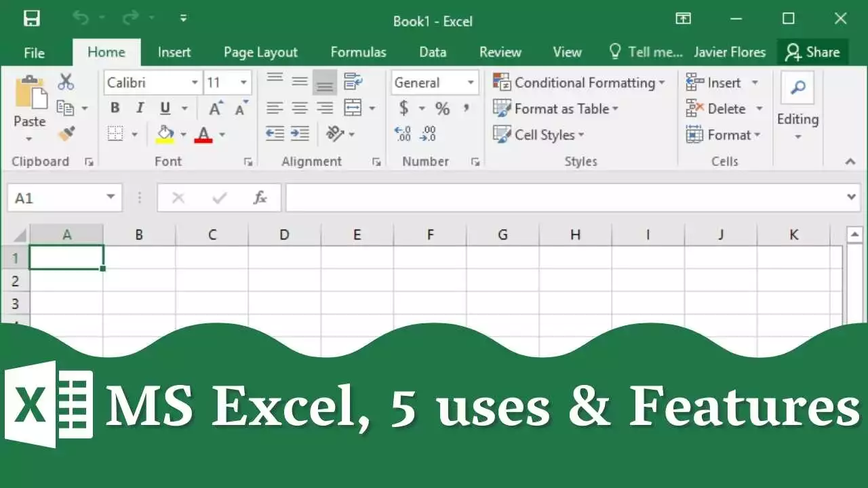Screen dimensions: 868x488
Task: Apply the Percent Style number format
Action: point(441,108)
